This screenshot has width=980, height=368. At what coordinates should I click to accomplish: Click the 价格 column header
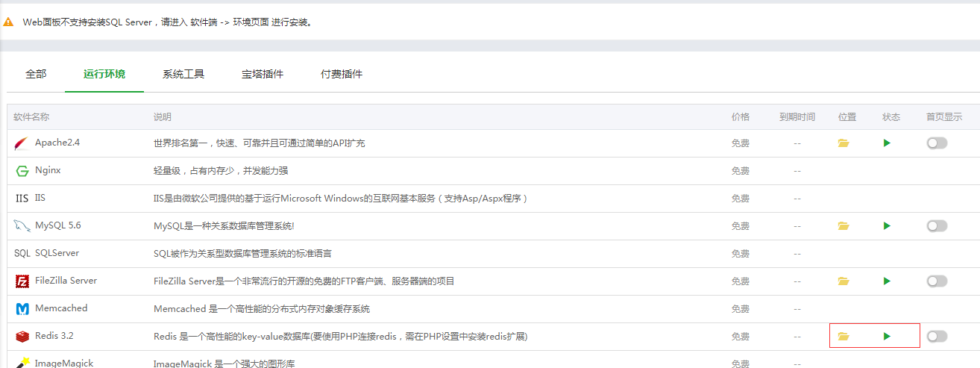click(x=741, y=117)
